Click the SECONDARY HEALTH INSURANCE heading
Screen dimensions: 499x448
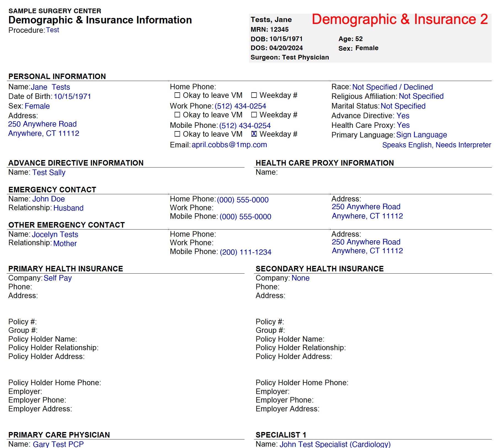click(320, 269)
